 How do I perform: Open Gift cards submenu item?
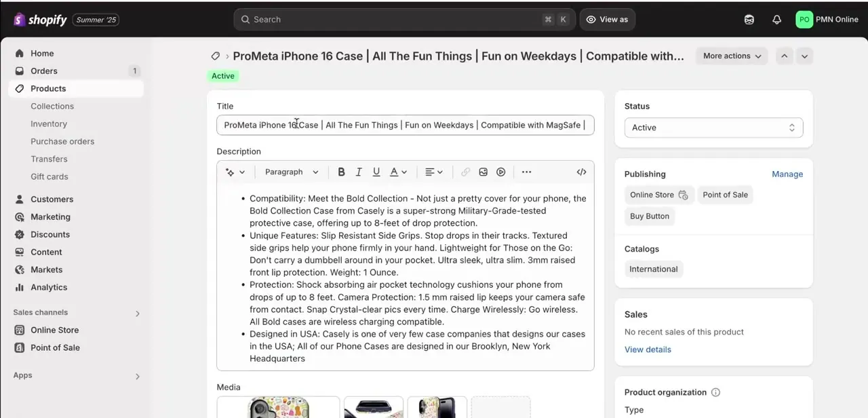click(50, 177)
